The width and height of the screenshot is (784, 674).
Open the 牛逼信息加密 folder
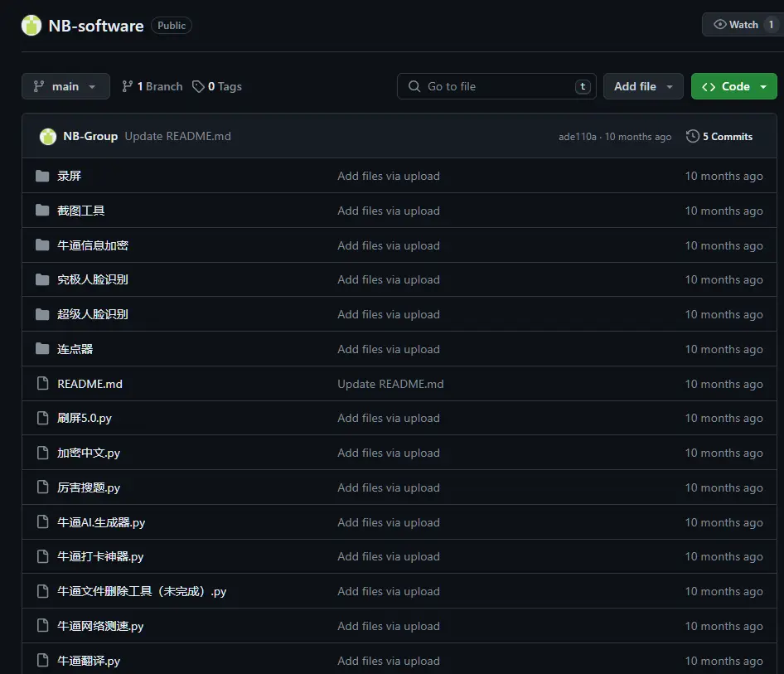[93, 245]
